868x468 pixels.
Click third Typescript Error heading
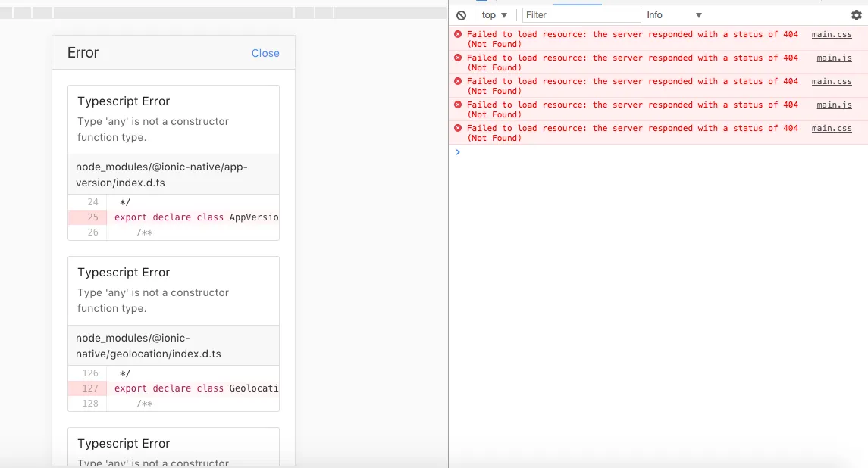point(124,444)
